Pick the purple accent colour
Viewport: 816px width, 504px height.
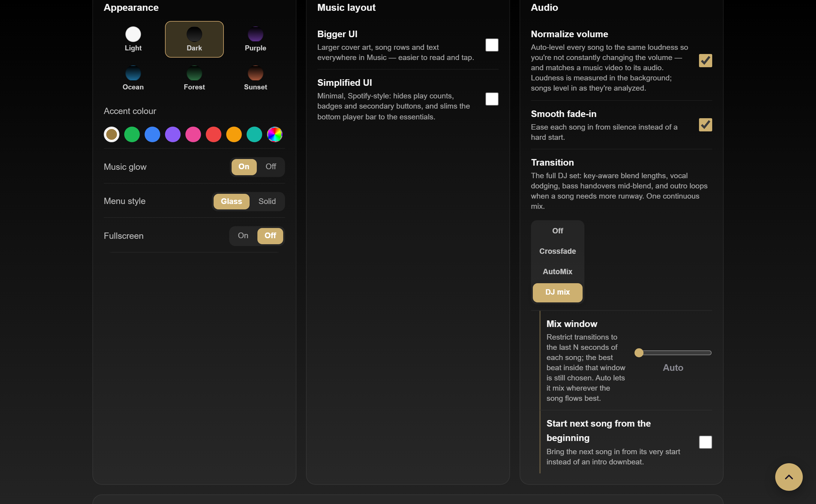click(x=173, y=135)
